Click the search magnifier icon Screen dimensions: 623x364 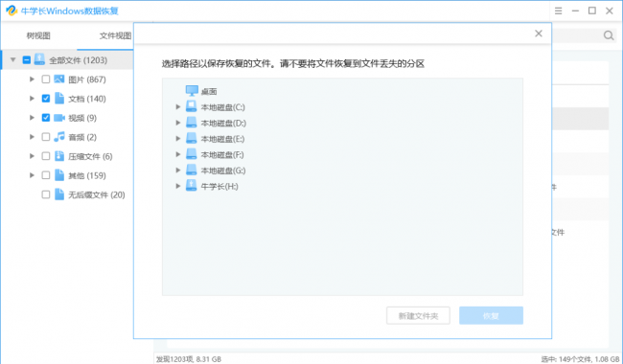click(x=609, y=35)
